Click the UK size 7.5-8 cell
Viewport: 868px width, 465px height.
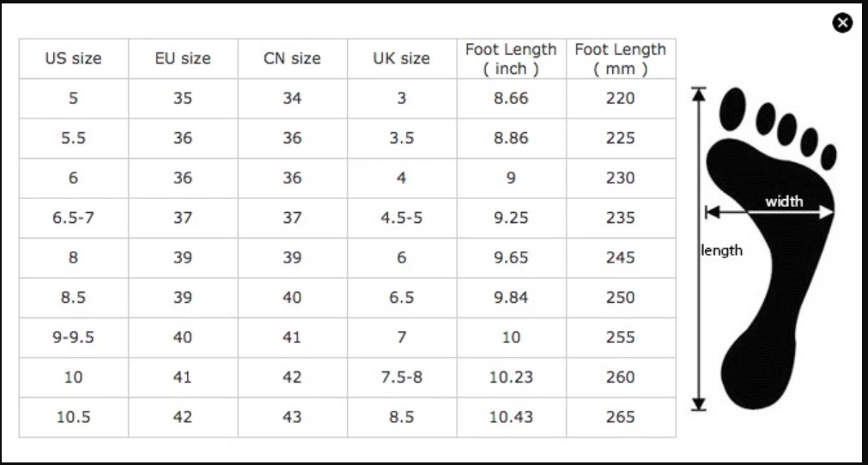(x=401, y=377)
